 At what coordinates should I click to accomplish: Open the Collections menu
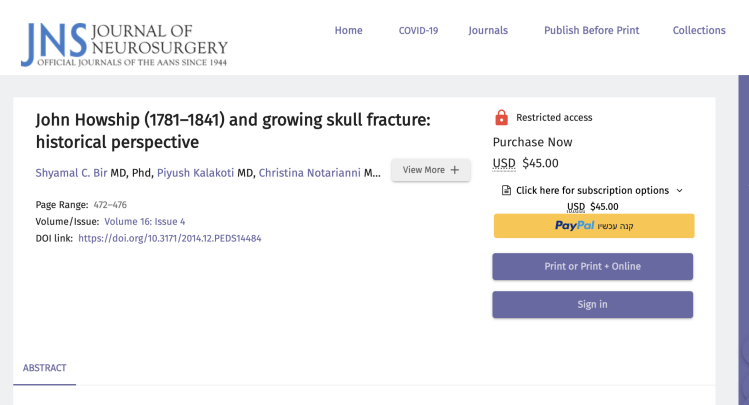tap(699, 30)
